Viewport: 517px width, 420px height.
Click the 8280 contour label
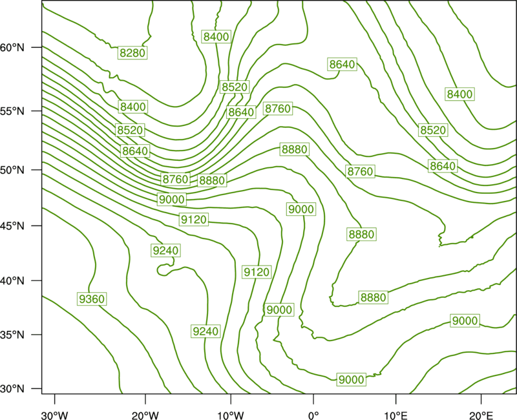pos(132,53)
